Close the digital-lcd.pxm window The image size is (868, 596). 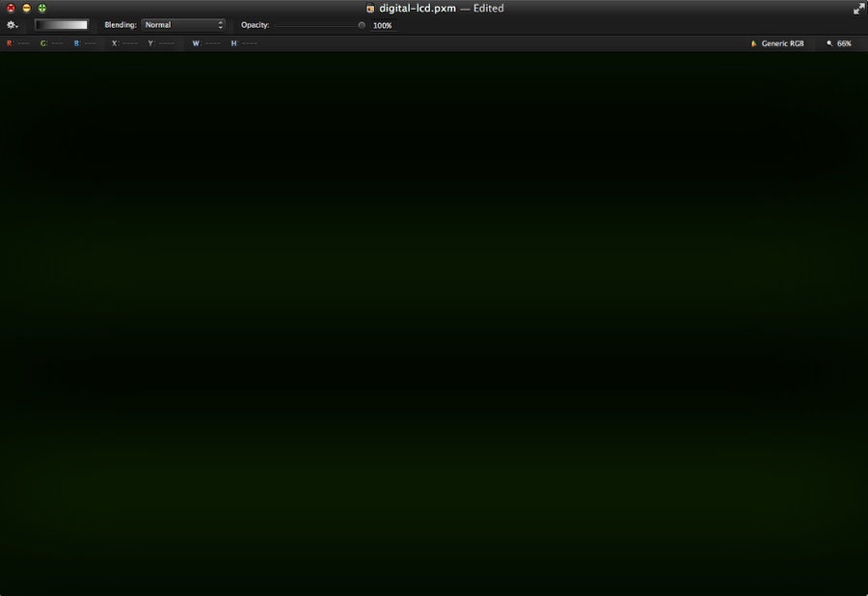pyautogui.click(x=11, y=9)
